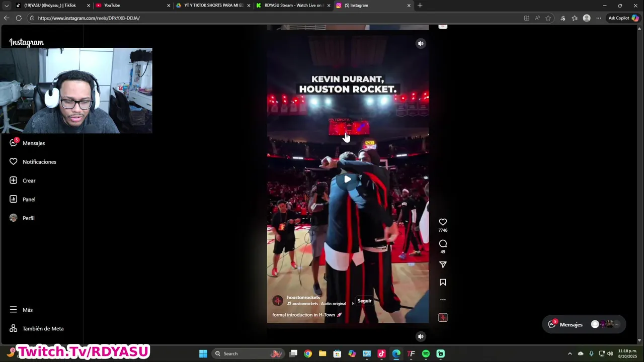Open Perfil in the Instagram sidebar
This screenshot has height=362, width=644.
[23, 218]
